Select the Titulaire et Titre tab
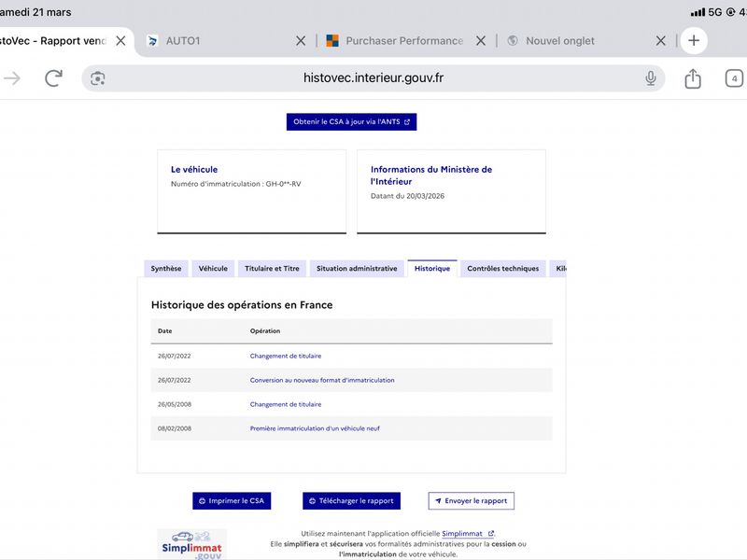 [x=272, y=269]
